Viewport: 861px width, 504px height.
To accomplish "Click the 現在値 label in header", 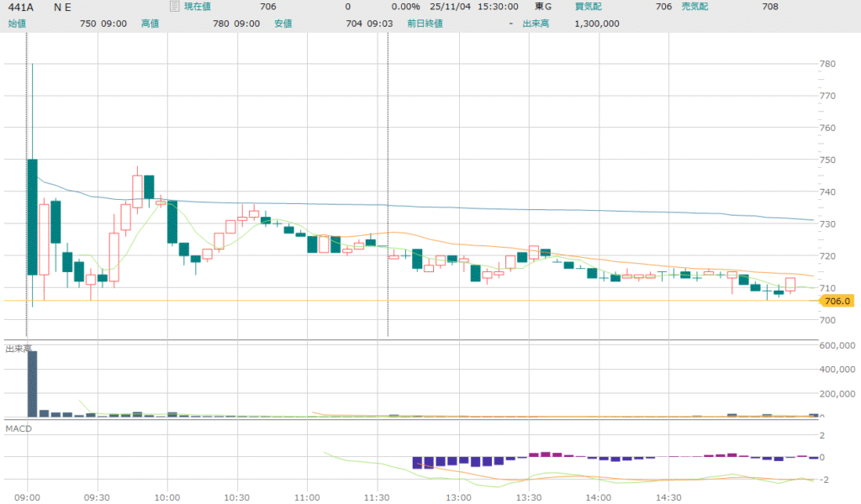I will (198, 7).
